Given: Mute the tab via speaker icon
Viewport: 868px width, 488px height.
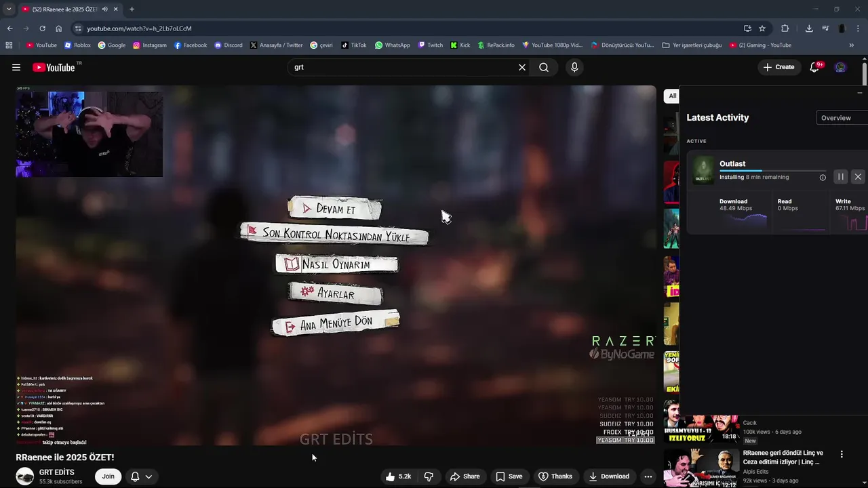Looking at the screenshot, I should (x=104, y=9).
